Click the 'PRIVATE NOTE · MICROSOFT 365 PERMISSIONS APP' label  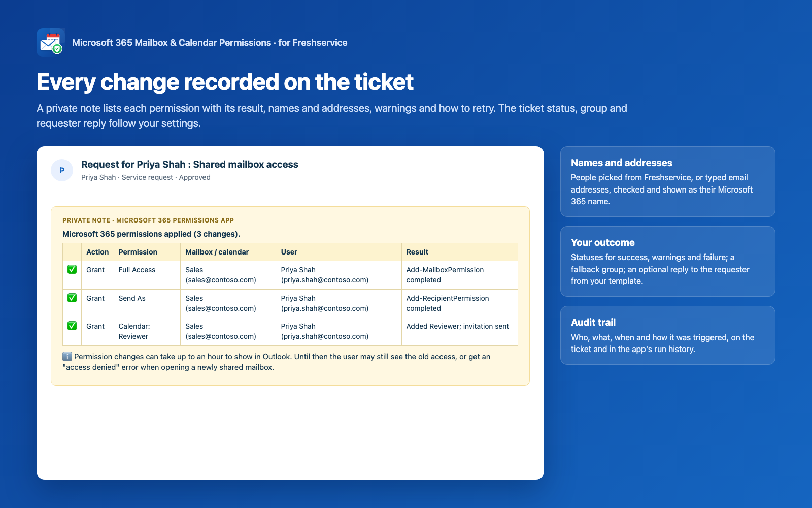(148, 220)
